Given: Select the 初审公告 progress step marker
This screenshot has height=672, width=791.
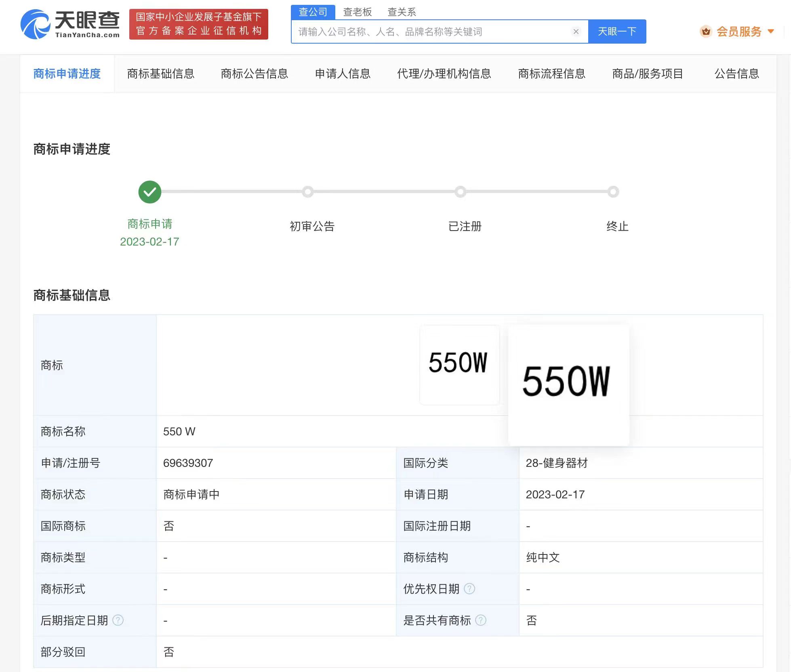Looking at the screenshot, I should click(308, 192).
